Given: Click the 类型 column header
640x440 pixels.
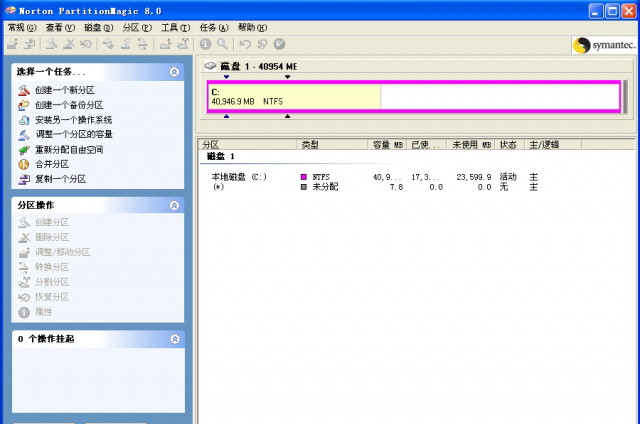Looking at the screenshot, I should tap(332, 144).
